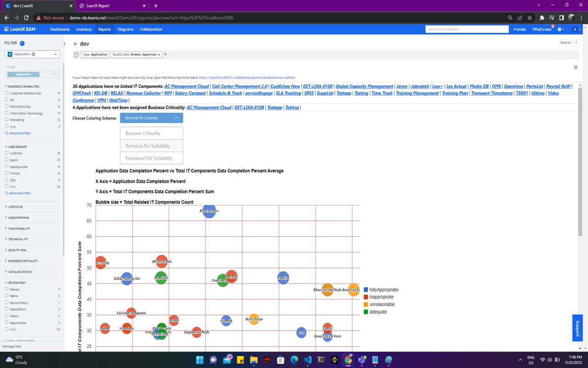588x368 pixels.
Task: Check the Spain user group checkbox
Action: (x=7, y=160)
